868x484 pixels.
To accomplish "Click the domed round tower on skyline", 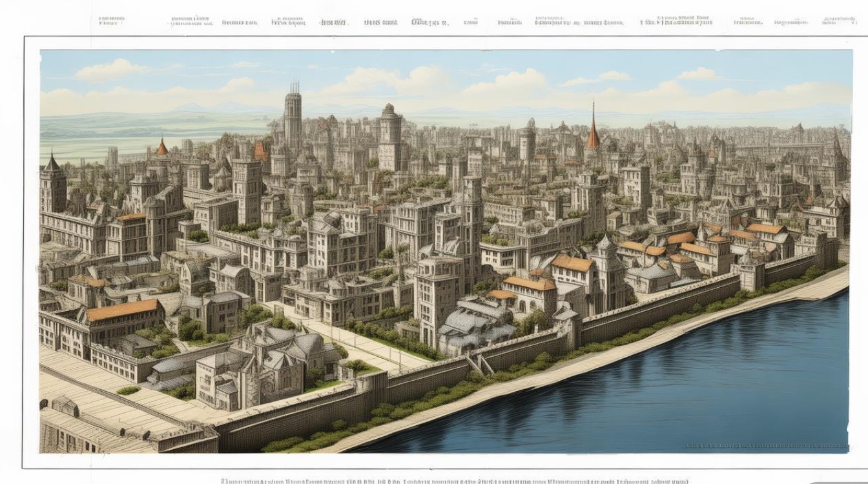I will tap(390, 126).
